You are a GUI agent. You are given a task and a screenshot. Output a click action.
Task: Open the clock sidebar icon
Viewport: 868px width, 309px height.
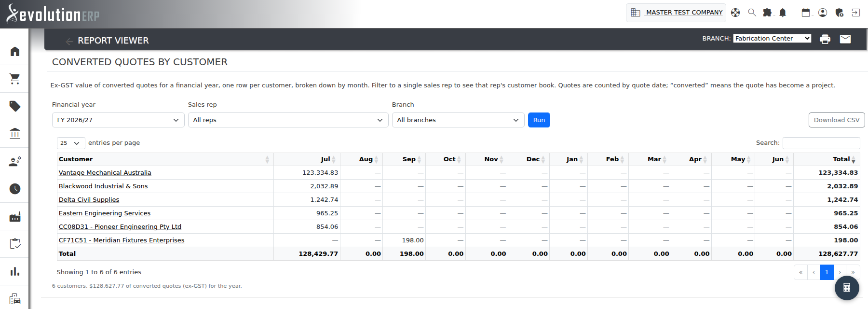click(15, 189)
